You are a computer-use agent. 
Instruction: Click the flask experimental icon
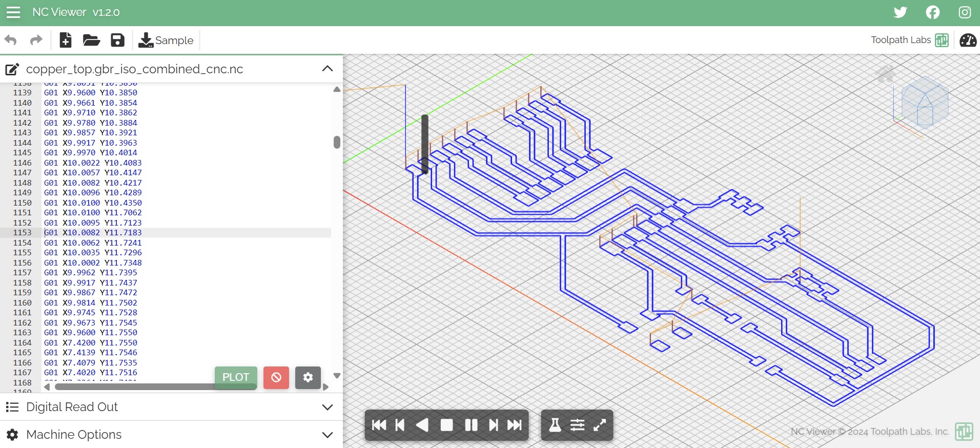[x=555, y=425]
